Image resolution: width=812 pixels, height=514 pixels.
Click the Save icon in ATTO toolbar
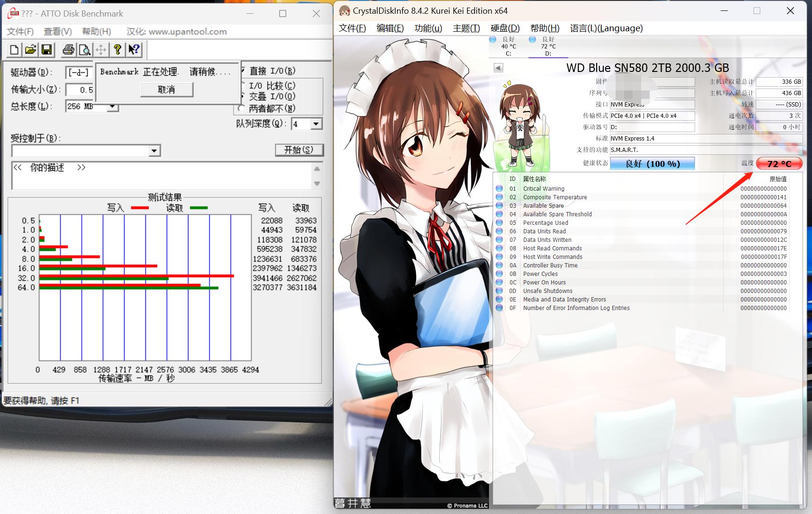click(x=47, y=50)
